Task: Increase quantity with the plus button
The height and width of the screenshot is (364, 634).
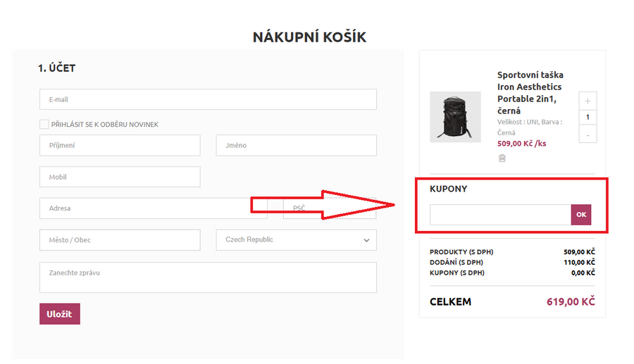Action: click(x=588, y=101)
